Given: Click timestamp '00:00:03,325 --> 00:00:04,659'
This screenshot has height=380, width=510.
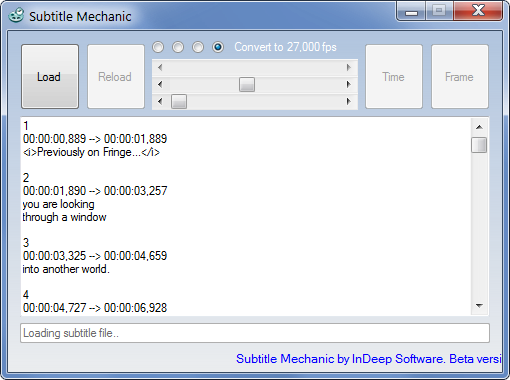Looking at the screenshot, I should 95,256.
